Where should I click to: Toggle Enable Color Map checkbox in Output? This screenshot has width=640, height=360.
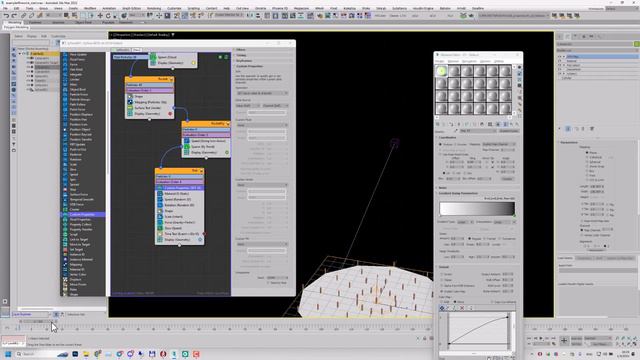(x=442, y=291)
